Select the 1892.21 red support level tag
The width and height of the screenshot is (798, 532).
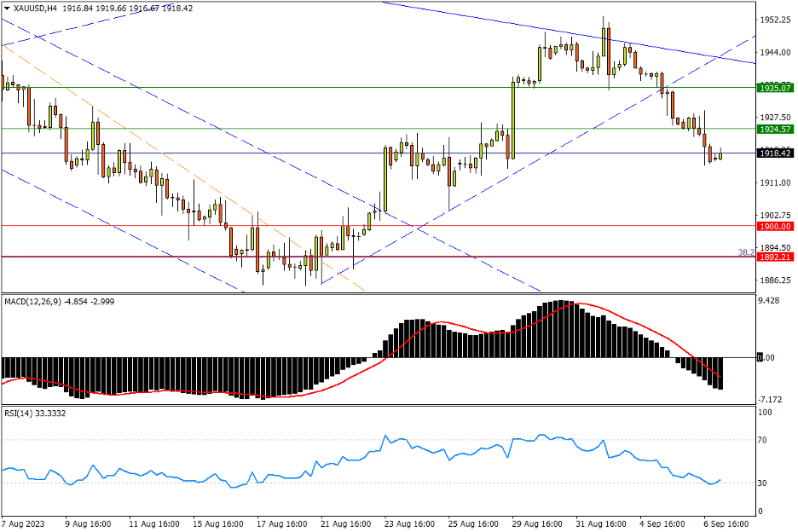point(775,257)
